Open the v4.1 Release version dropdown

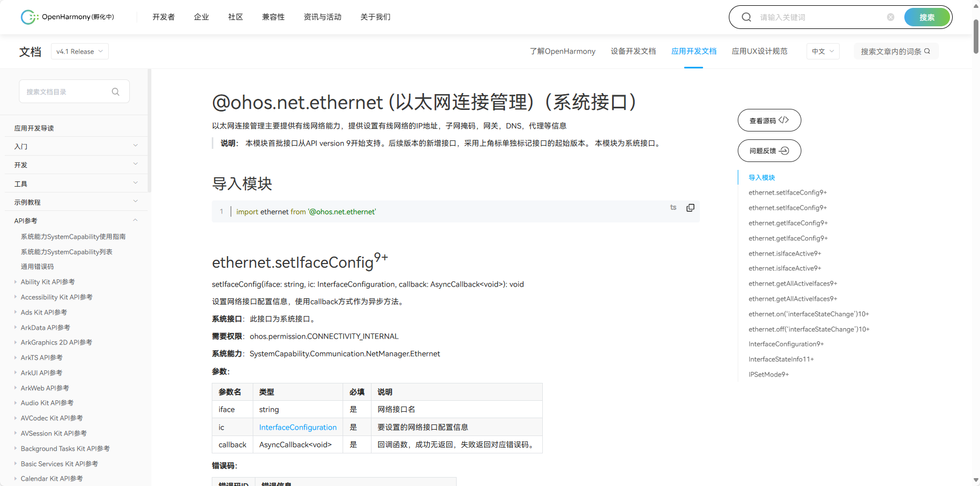pos(80,52)
